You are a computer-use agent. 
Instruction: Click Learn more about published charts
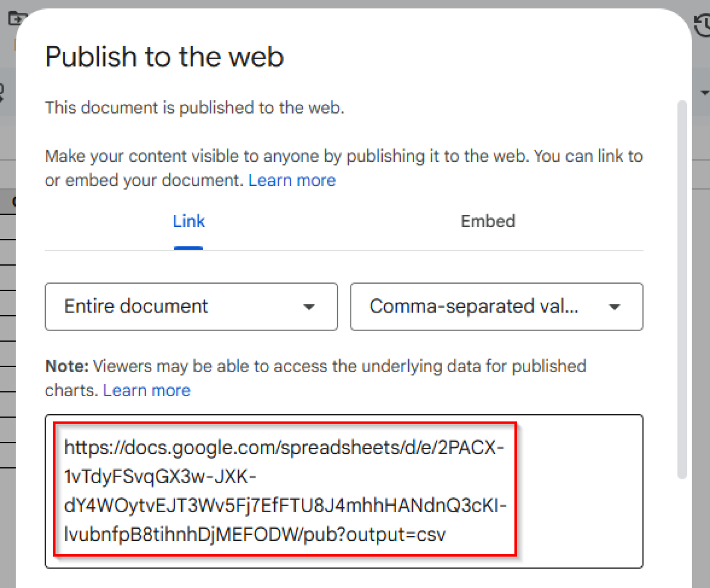[147, 391]
